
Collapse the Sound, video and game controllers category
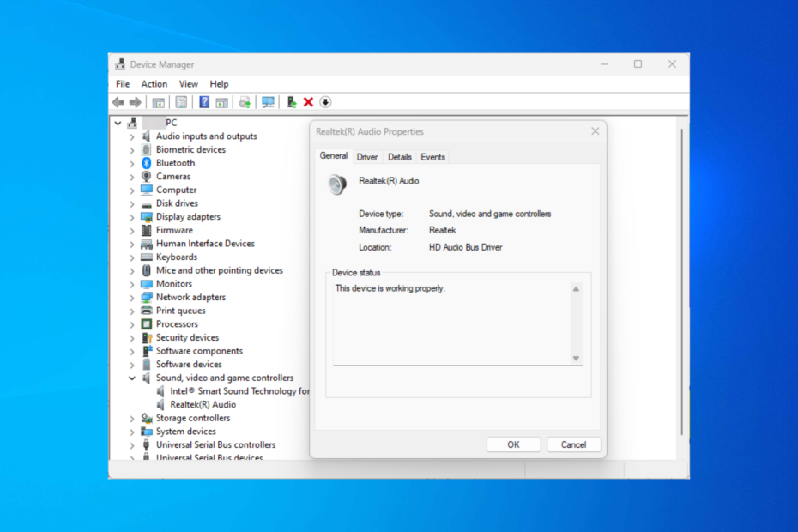coord(132,378)
